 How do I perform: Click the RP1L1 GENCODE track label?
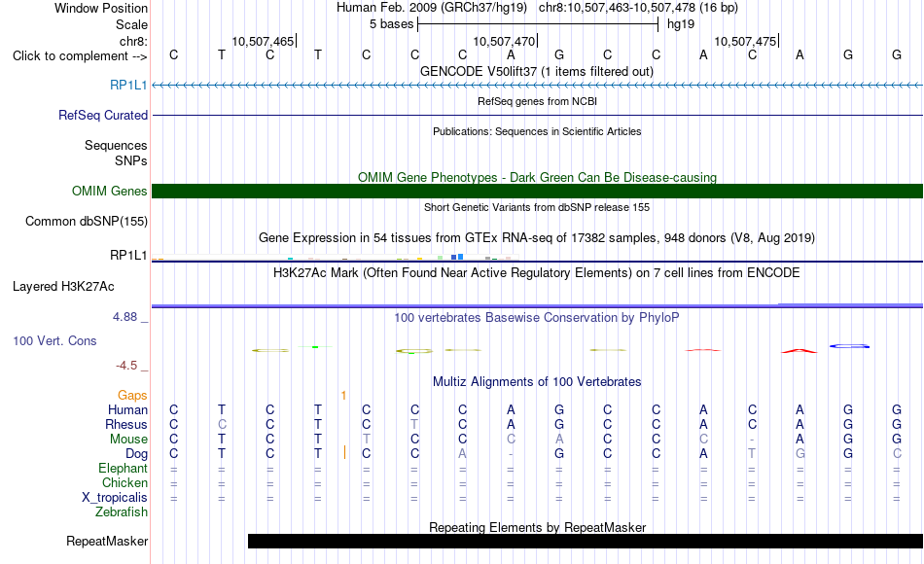point(128,85)
